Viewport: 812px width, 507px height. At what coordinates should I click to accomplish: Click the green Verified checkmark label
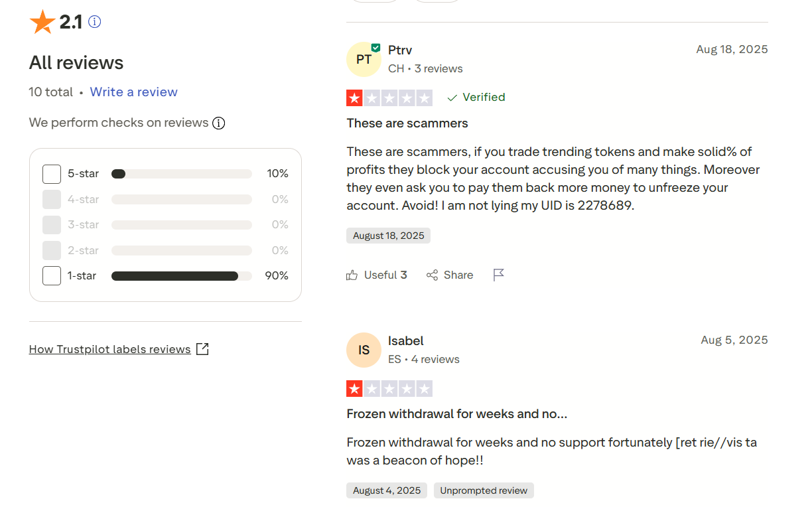click(x=476, y=98)
